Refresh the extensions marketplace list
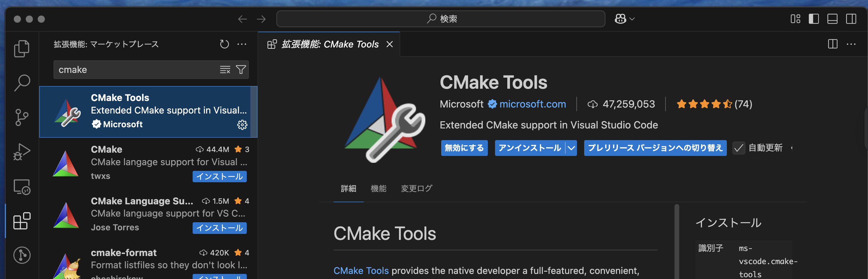Image resolution: width=868 pixels, height=279 pixels. pyautogui.click(x=224, y=44)
